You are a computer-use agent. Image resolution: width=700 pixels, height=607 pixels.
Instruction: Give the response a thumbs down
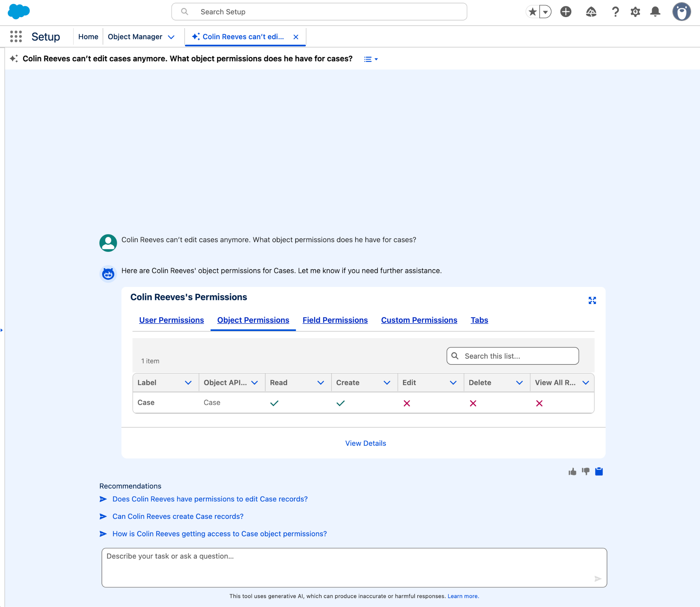point(586,472)
